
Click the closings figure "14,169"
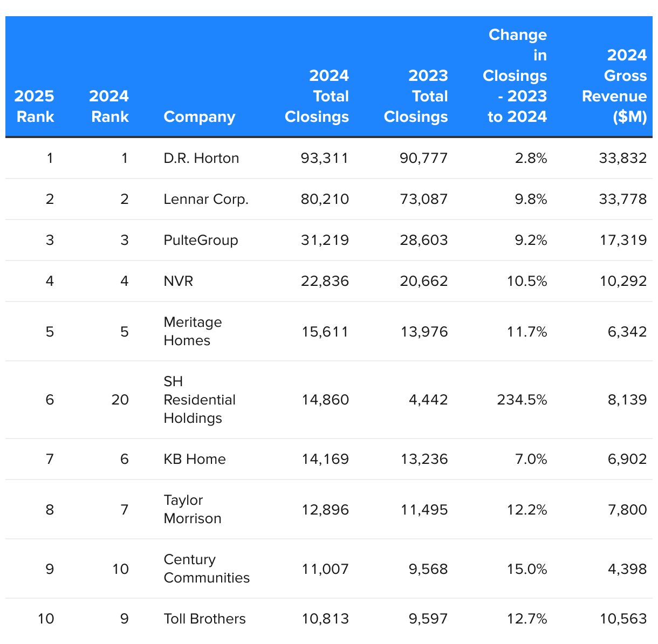tap(325, 459)
